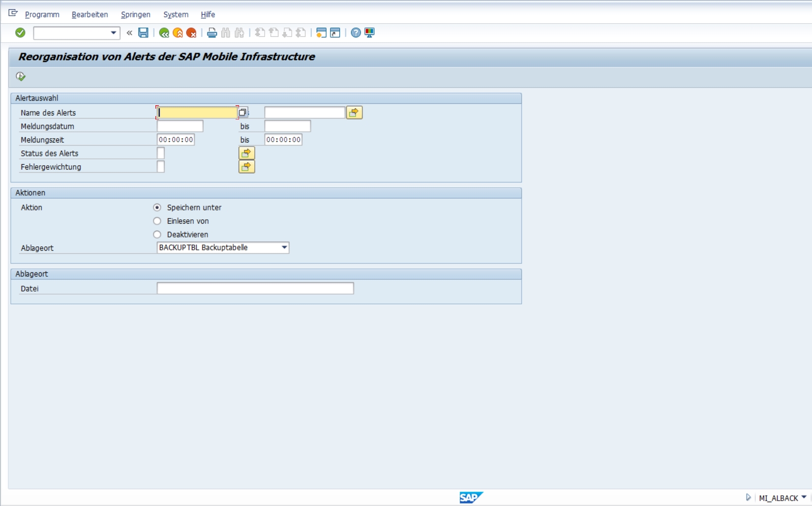Click the Next Page icon

point(288,33)
